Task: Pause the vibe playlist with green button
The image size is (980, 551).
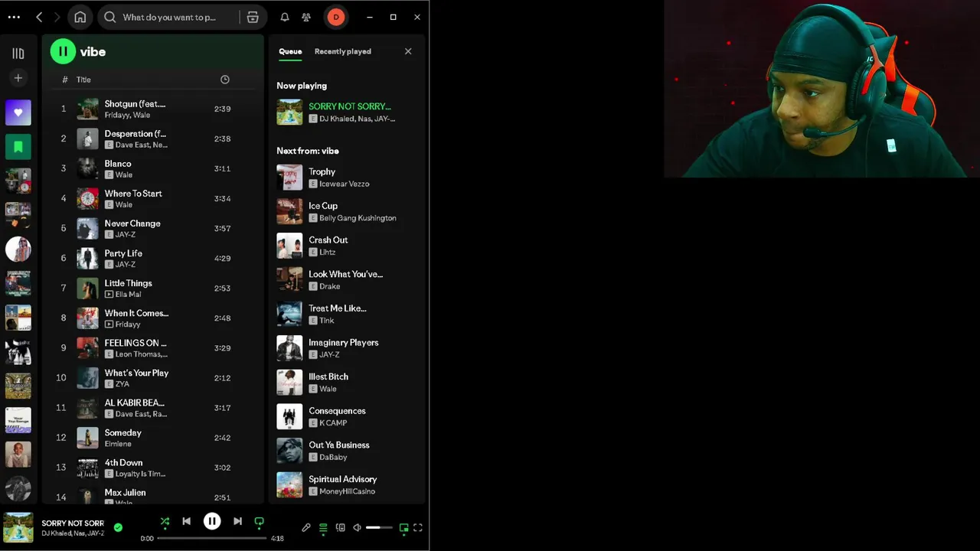Action: coord(63,51)
